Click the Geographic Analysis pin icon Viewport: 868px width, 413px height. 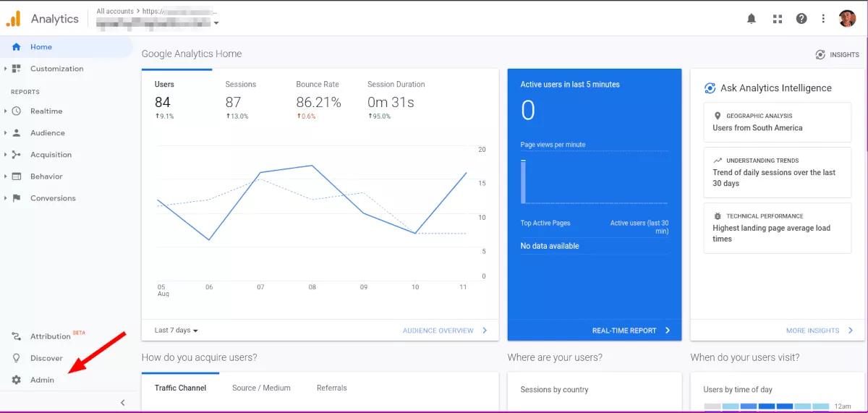pyautogui.click(x=718, y=116)
